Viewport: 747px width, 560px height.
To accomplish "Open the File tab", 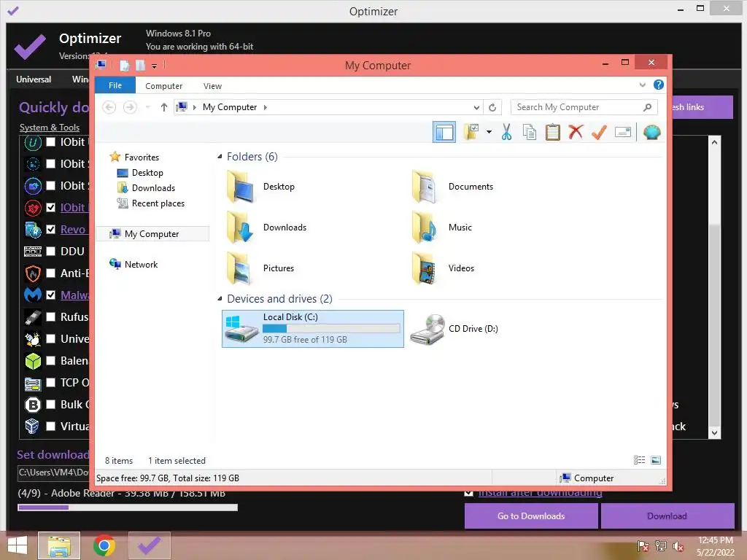I will tap(115, 85).
